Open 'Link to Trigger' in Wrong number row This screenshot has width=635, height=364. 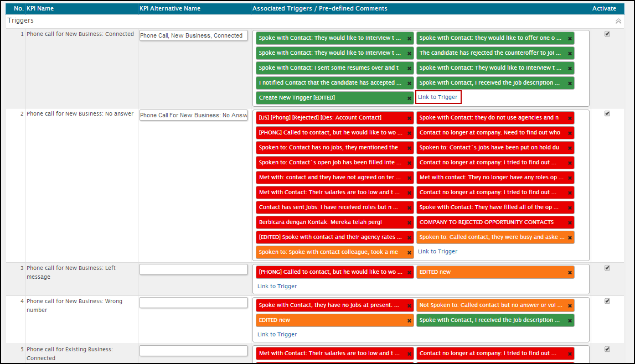(277, 335)
